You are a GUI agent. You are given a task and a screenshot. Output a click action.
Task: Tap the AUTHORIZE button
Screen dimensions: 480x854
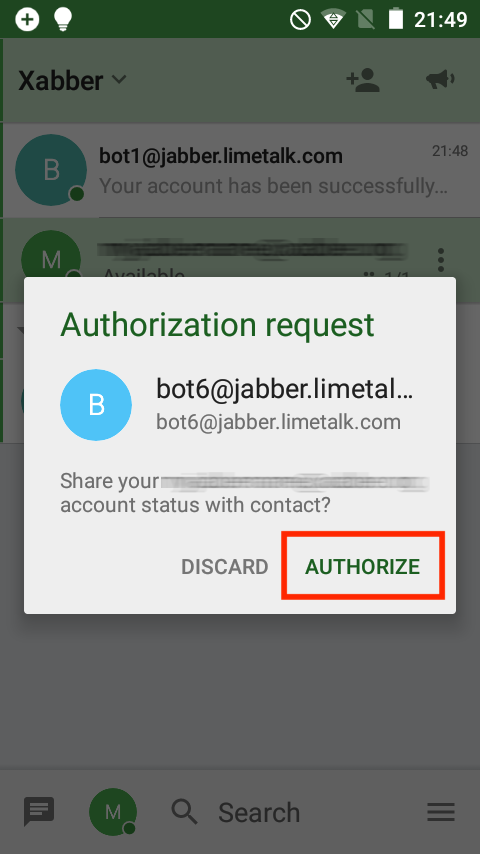pyautogui.click(x=363, y=566)
